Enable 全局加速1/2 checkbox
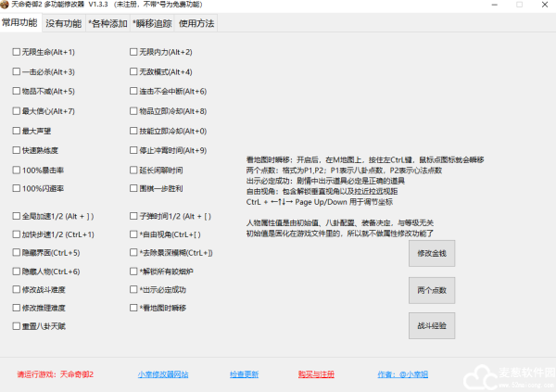Viewport: 556px width, 392px height. pyautogui.click(x=17, y=215)
